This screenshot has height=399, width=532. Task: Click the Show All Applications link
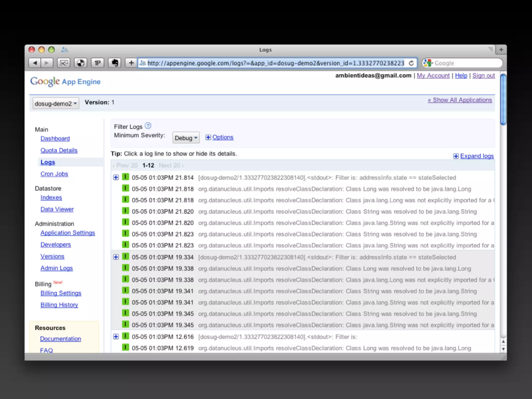[x=460, y=100]
